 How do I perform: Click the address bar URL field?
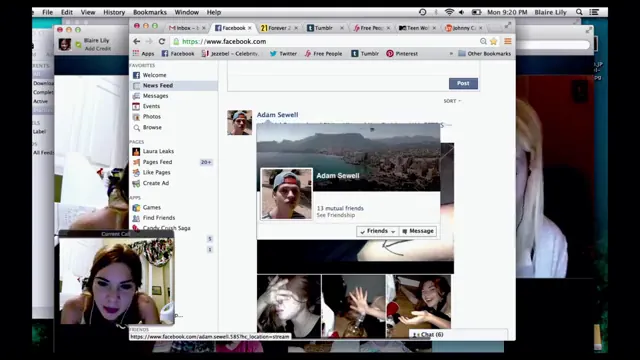coord(327,41)
